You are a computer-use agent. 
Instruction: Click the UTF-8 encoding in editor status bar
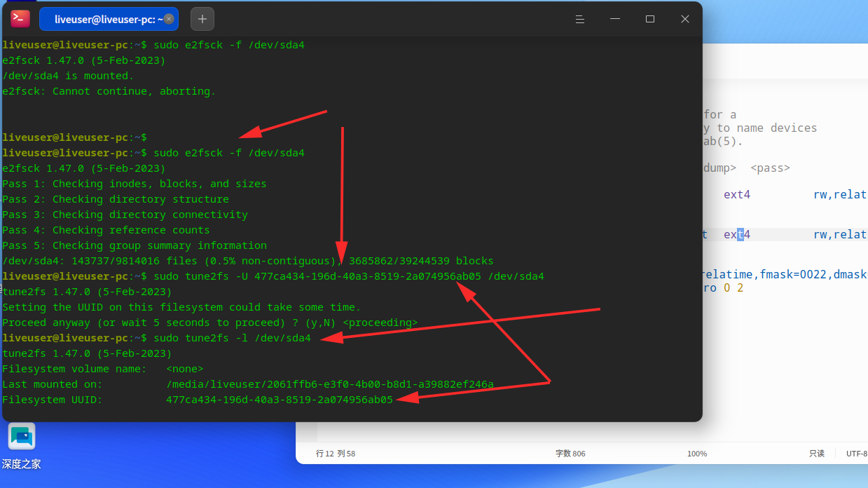(857, 454)
